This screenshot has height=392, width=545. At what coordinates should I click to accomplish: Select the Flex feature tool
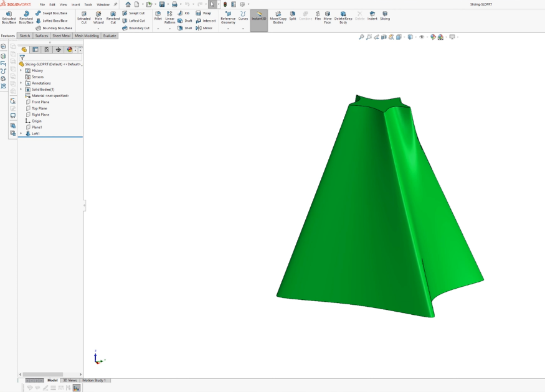pyautogui.click(x=318, y=16)
